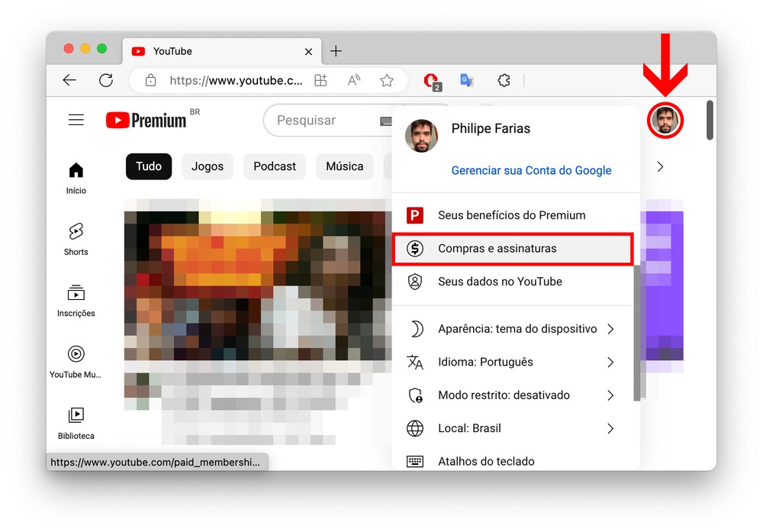The image size is (763, 532).
Task: Click the account avatar at top right
Action: 665,121
